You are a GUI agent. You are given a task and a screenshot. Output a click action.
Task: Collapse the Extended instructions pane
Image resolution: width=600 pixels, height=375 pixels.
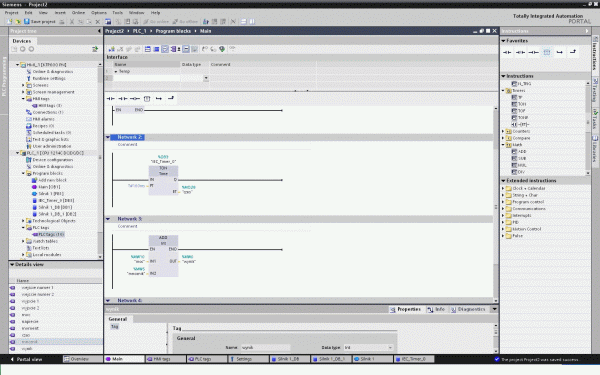pyautogui.click(x=504, y=181)
